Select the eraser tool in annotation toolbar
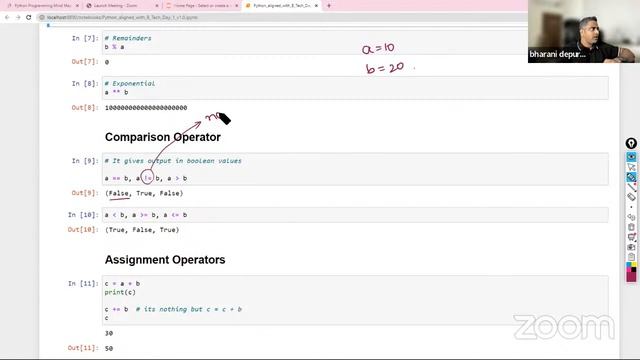 pos(631,197)
